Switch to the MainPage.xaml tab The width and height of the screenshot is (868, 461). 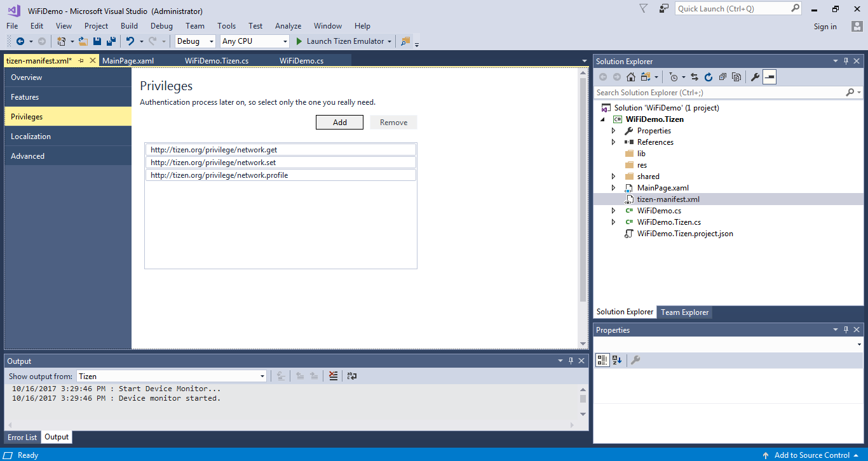click(x=128, y=61)
